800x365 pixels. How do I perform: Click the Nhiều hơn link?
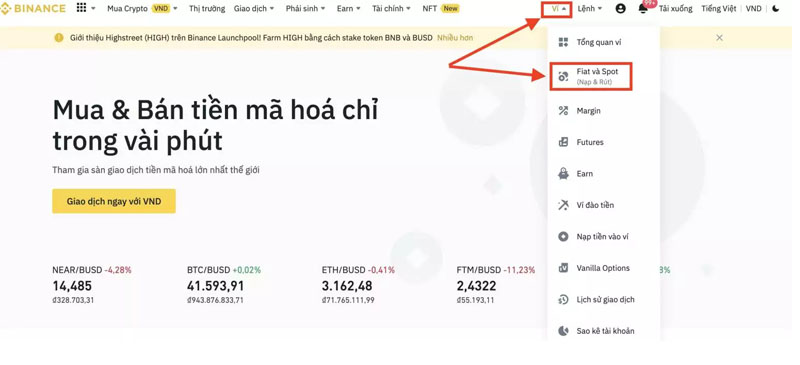[x=455, y=38]
